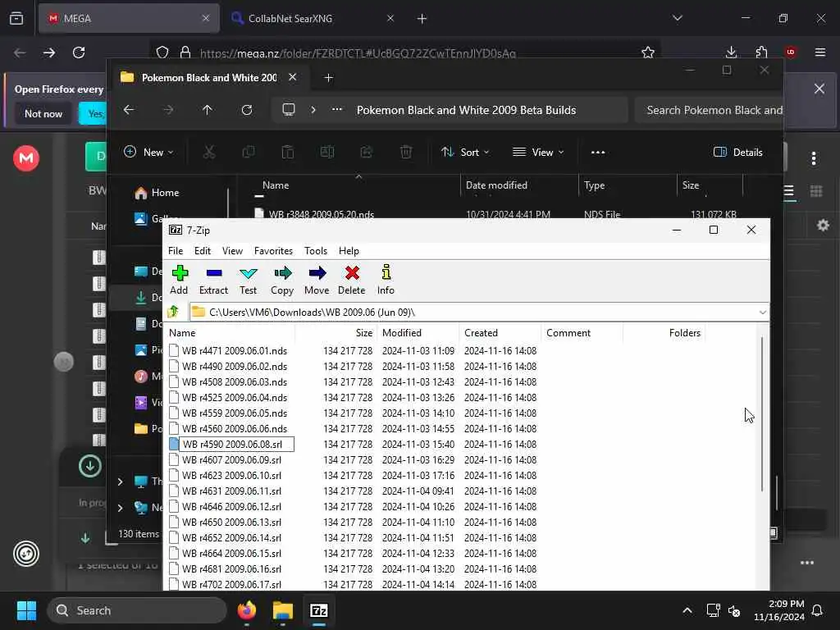
Task: Refresh the File Explorer folder view
Action: click(x=246, y=110)
